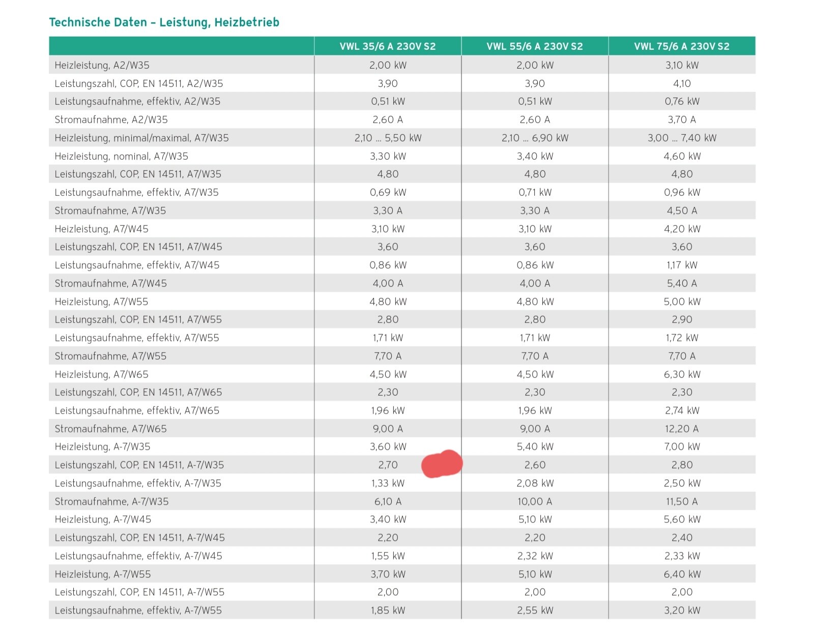The height and width of the screenshot is (644, 813).
Task: Select the VWL 35/6 A 230V S2 column header
Action: click(x=387, y=46)
